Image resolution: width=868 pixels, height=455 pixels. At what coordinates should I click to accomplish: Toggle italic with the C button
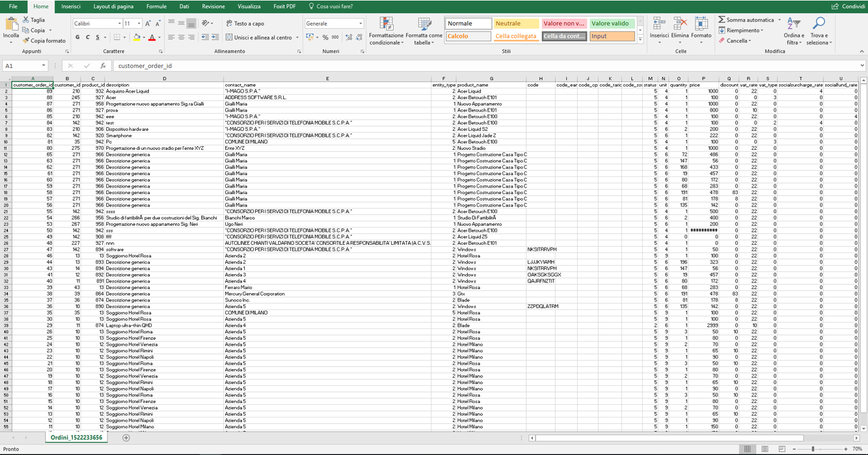coord(88,37)
